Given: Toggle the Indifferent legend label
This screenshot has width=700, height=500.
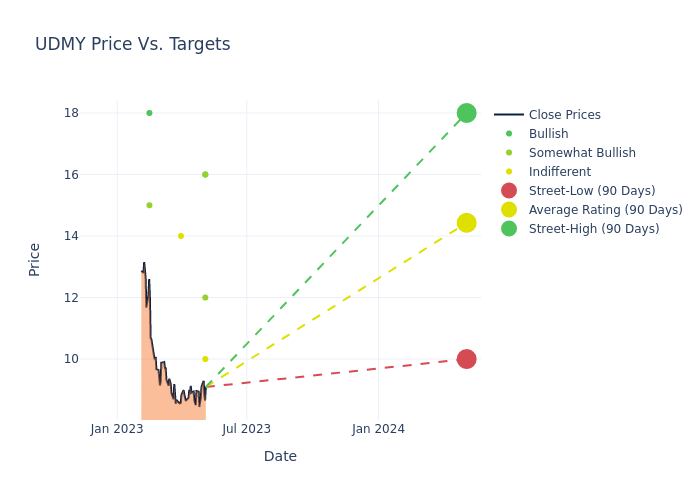Looking at the screenshot, I should 559,172.
